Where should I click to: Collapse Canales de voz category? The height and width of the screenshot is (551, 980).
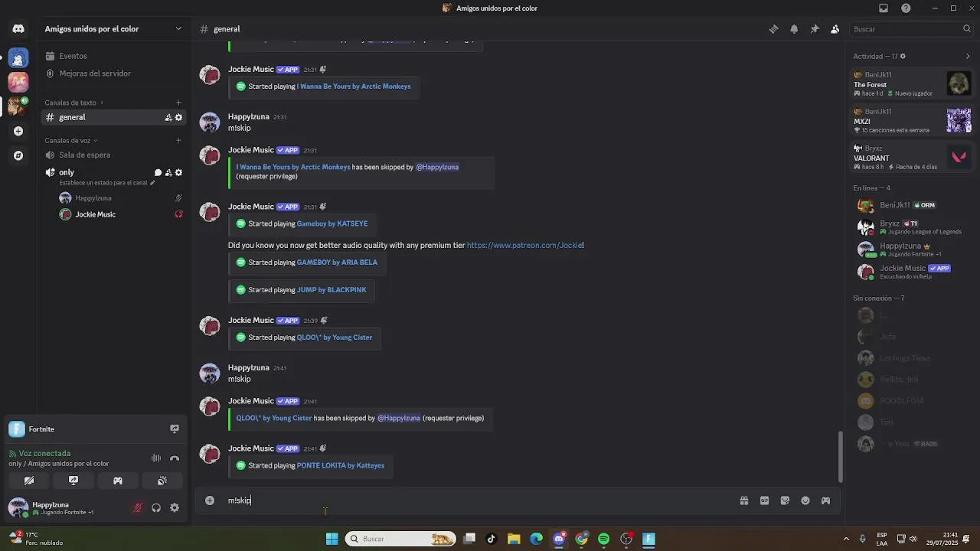pos(70,141)
